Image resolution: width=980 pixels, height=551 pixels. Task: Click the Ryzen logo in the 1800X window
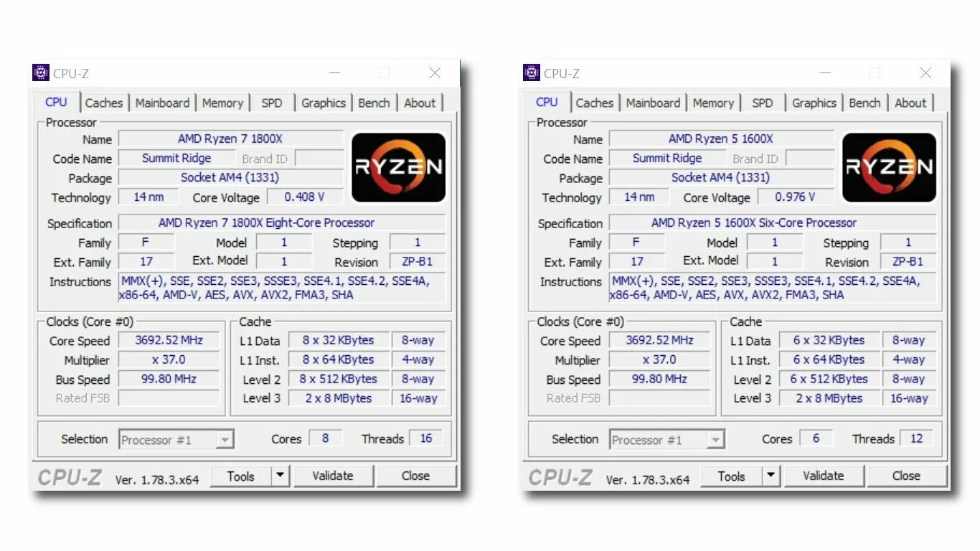tap(398, 168)
